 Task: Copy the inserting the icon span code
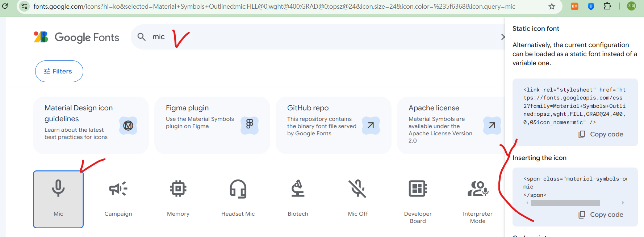(x=601, y=215)
